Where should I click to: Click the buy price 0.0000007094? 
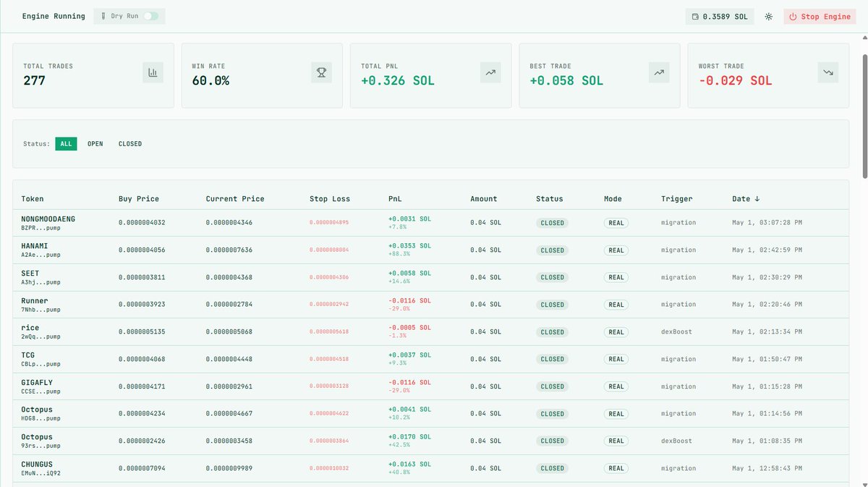[142, 468]
